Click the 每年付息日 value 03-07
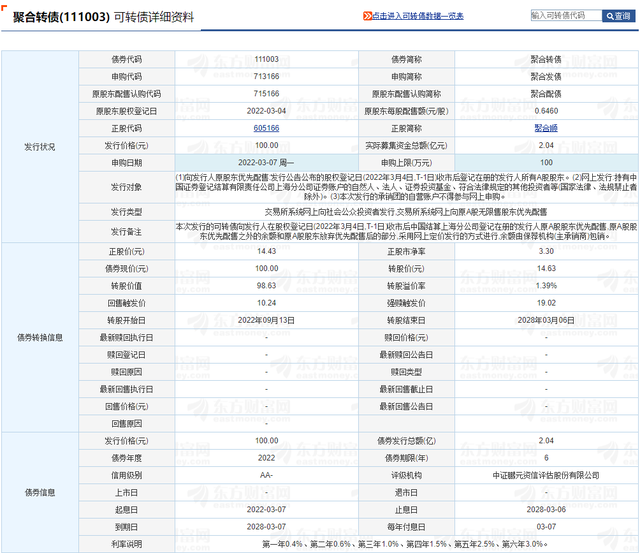The width and height of the screenshot is (640, 553). 546,526
